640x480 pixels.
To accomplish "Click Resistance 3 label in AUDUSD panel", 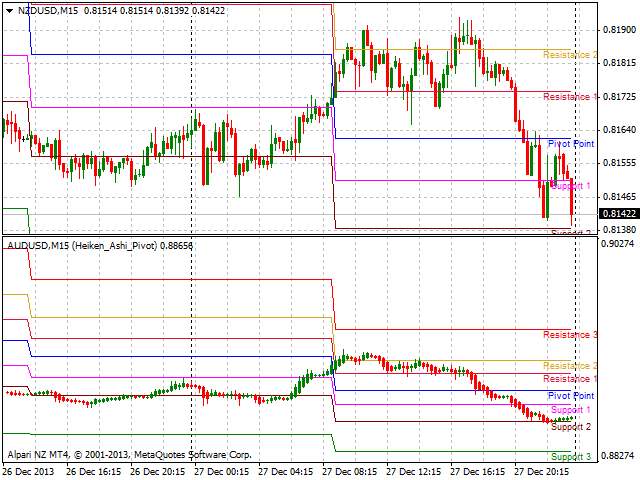I will [570, 335].
